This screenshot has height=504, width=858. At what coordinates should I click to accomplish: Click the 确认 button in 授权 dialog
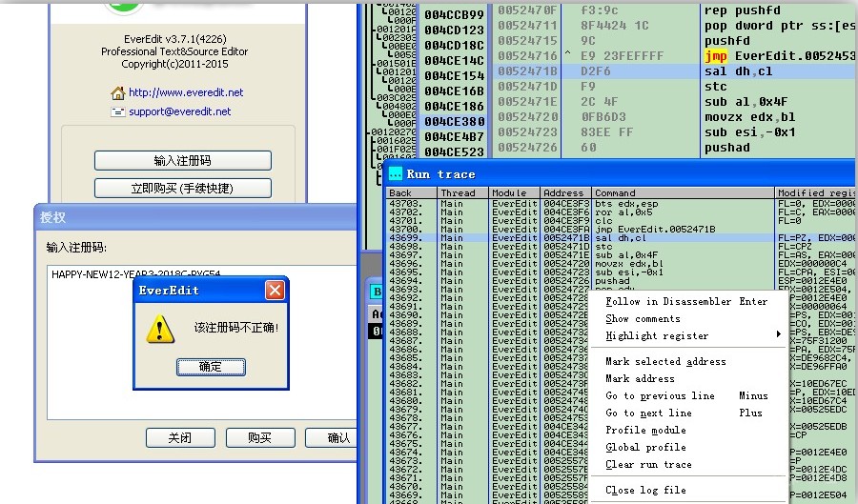(x=331, y=438)
